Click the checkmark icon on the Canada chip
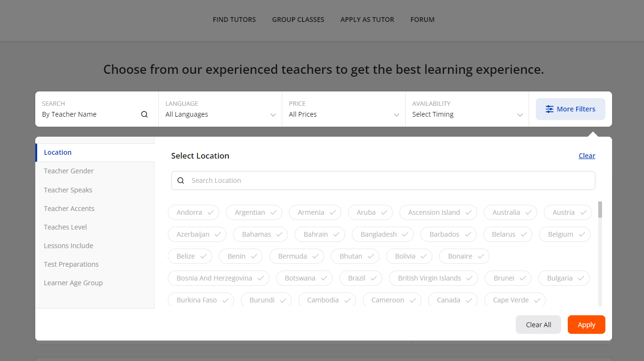644x361 pixels. [469, 300]
